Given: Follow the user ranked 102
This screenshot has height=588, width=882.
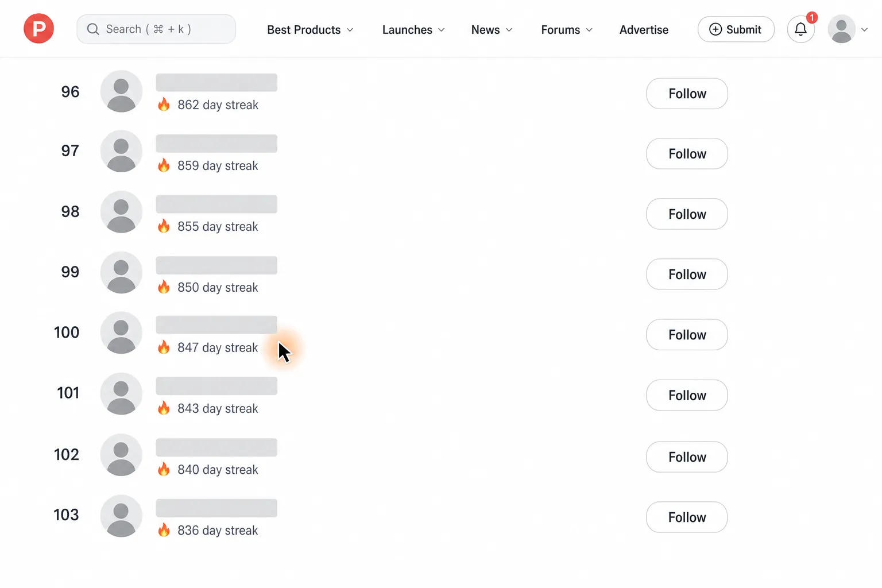Looking at the screenshot, I should pos(687,457).
